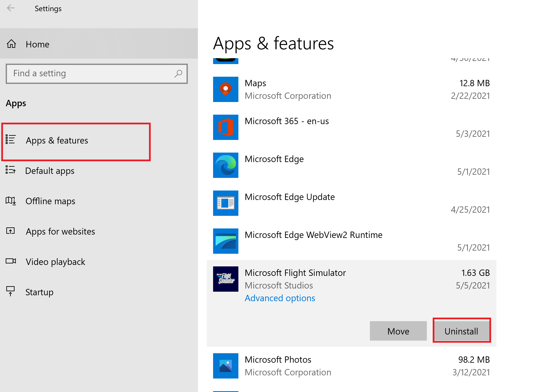Click the Startup icon
The width and height of the screenshot is (552, 392).
coord(10,291)
